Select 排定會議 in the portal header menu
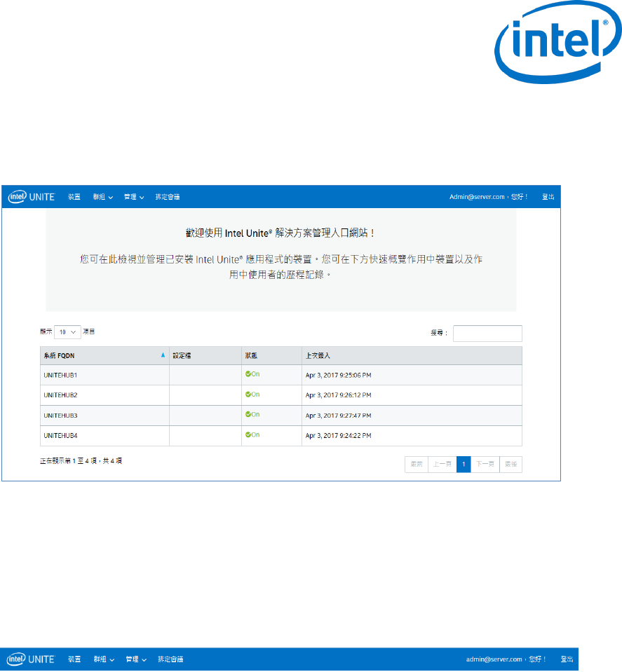 pos(168,197)
